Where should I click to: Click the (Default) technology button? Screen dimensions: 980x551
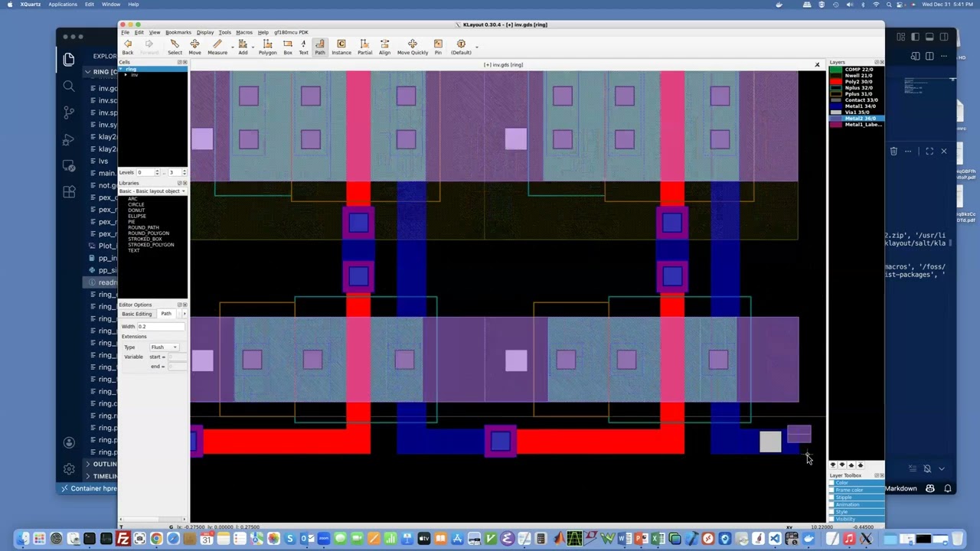[x=461, y=47]
